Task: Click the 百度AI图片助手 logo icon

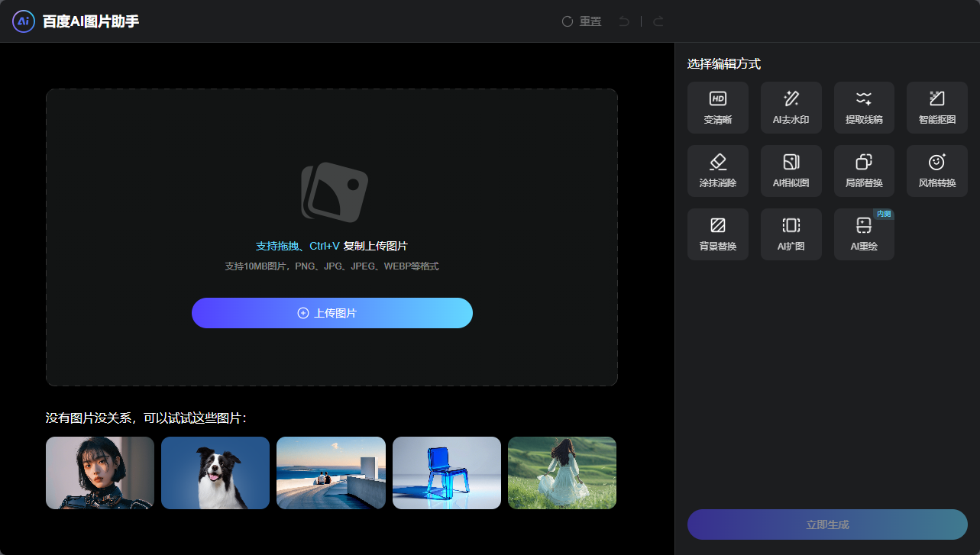Action: coord(24,21)
